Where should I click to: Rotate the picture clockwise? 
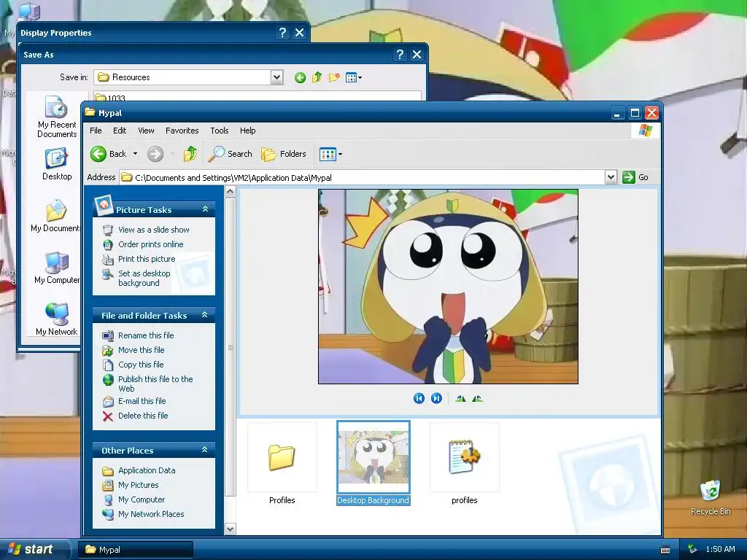460,398
